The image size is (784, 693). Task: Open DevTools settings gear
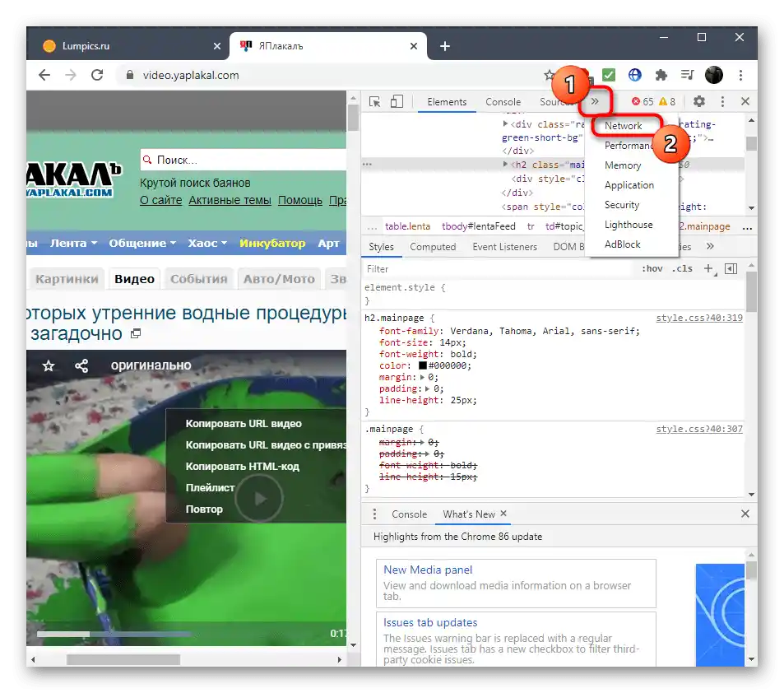pyautogui.click(x=699, y=101)
